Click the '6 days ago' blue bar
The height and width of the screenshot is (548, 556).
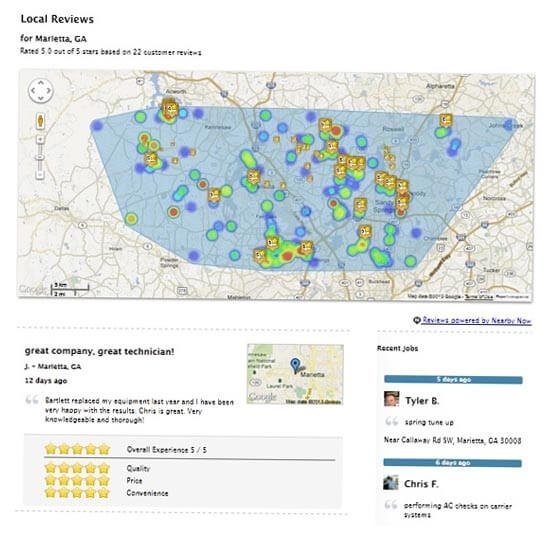[x=452, y=463]
